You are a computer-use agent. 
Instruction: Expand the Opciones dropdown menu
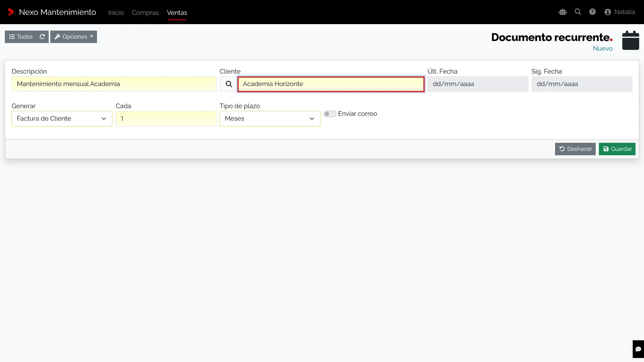point(74,37)
